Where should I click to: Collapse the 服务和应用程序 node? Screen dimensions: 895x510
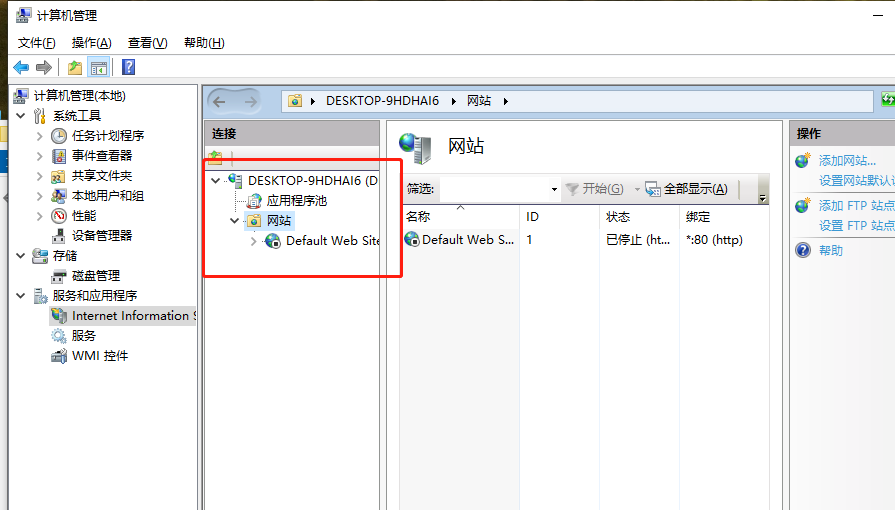(21, 296)
